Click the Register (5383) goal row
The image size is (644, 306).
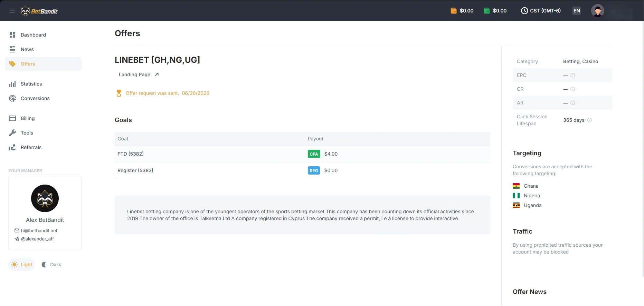pyautogui.click(x=302, y=170)
